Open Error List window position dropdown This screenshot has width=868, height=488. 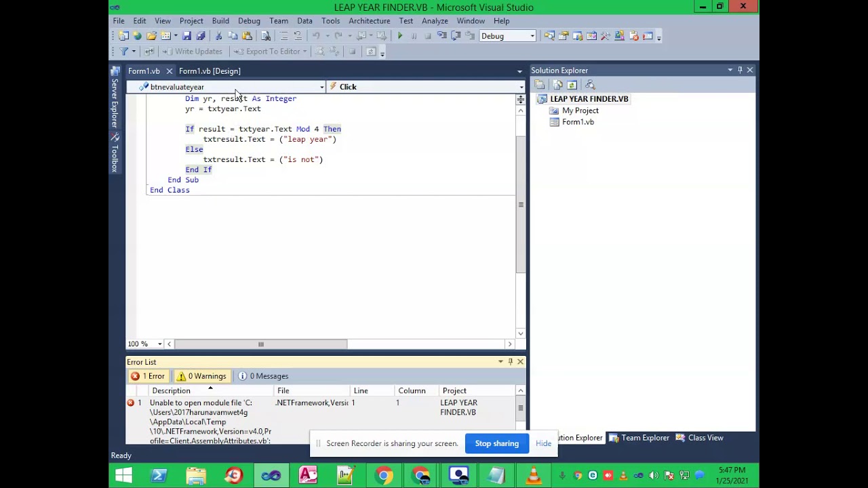coord(500,362)
